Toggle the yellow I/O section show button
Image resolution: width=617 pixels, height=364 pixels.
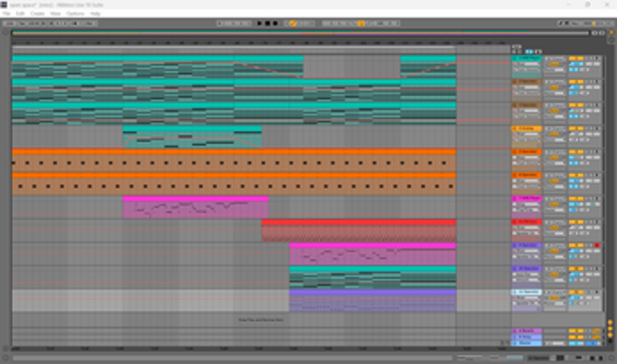point(609,323)
